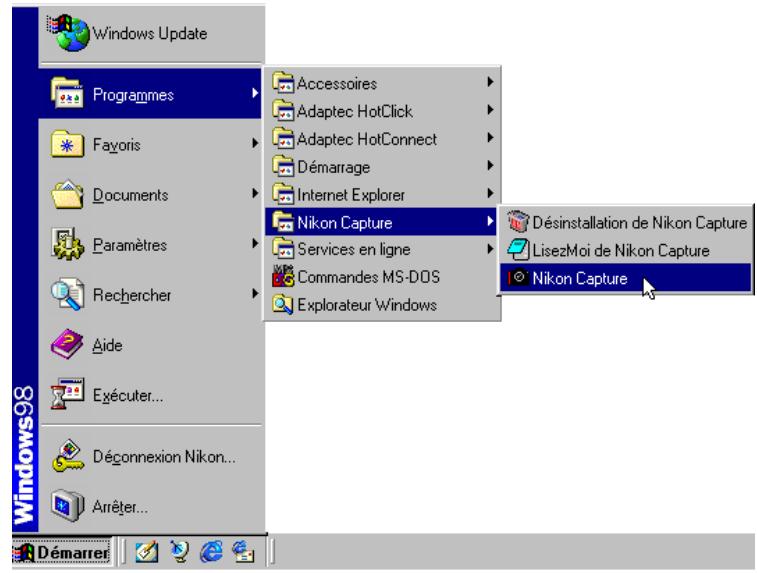The width and height of the screenshot is (757, 573).
Task: Choose the Favoris menu label
Action: [x=116, y=145]
